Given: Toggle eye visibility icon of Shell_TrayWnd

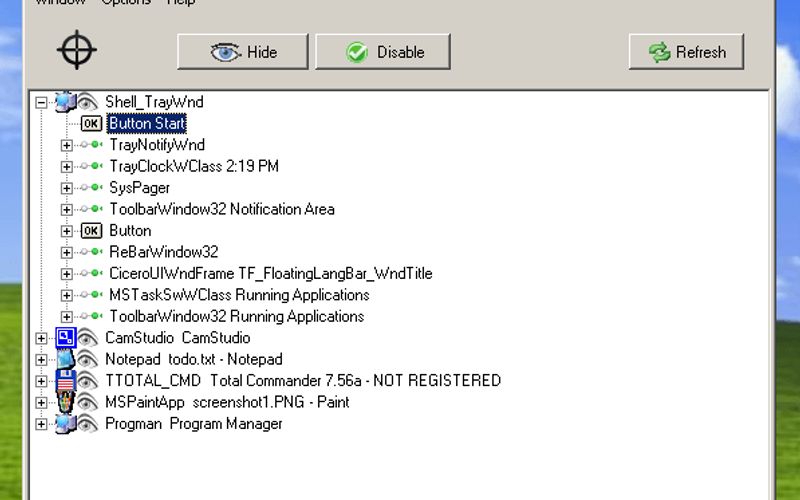Looking at the screenshot, I should click(88, 102).
